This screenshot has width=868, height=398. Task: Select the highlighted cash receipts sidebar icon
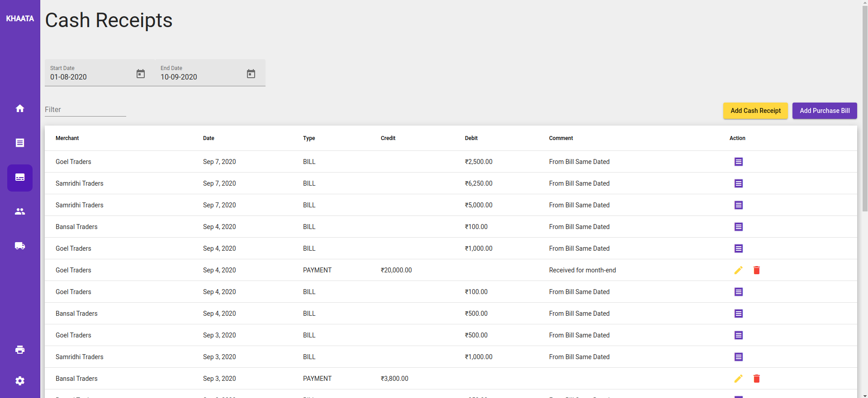point(20,178)
